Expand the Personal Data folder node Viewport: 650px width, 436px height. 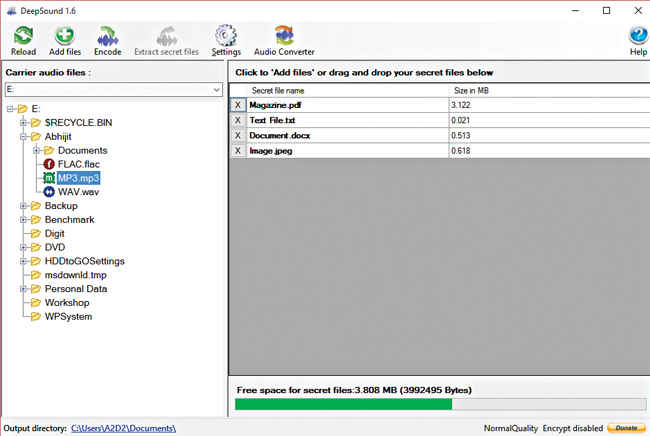tap(24, 289)
